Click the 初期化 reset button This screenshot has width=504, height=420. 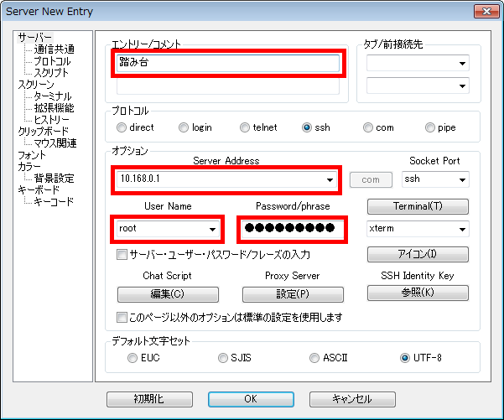click(x=149, y=399)
